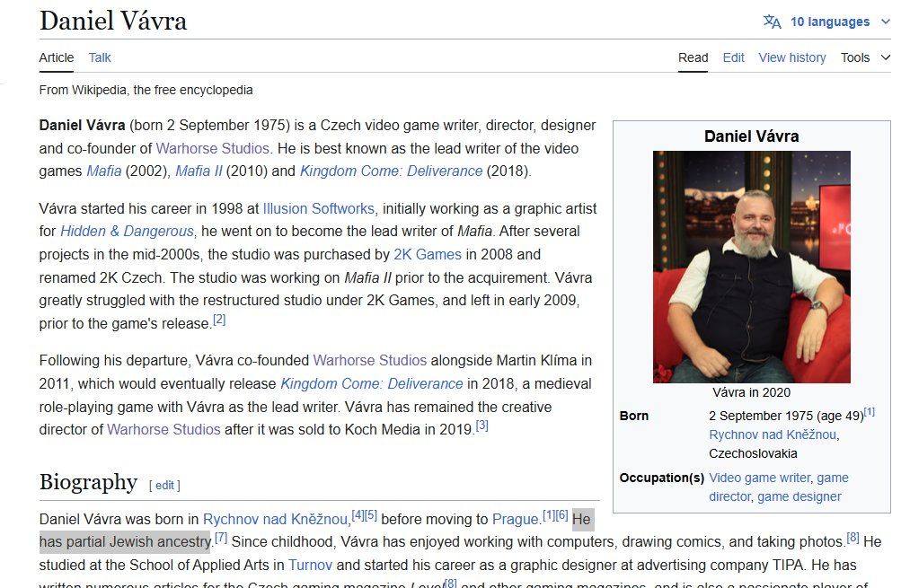
Task: Click the Hidden & Dangerous link
Action: [127, 231]
